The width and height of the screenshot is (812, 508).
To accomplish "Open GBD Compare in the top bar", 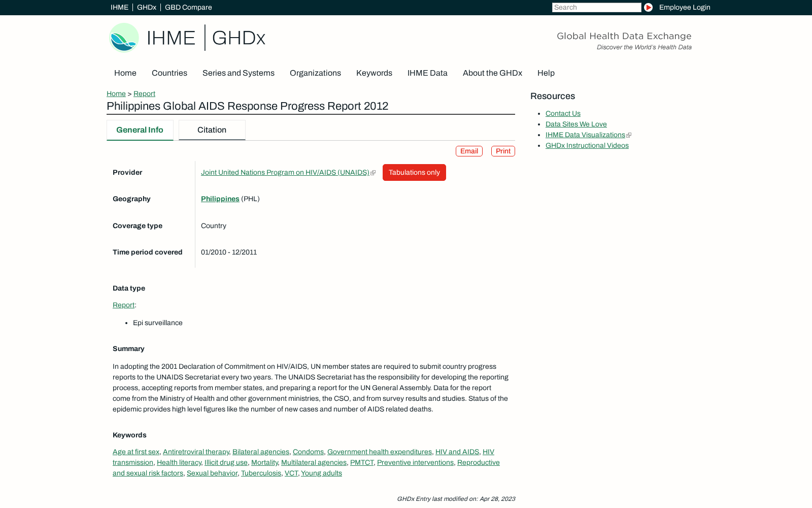I will (x=188, y=7).
